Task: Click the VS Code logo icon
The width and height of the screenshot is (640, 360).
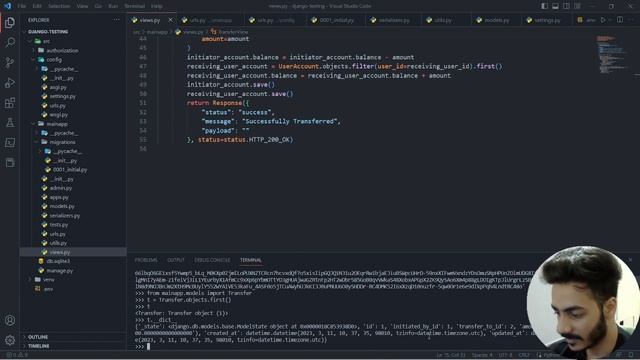Action: pos(7,6)
